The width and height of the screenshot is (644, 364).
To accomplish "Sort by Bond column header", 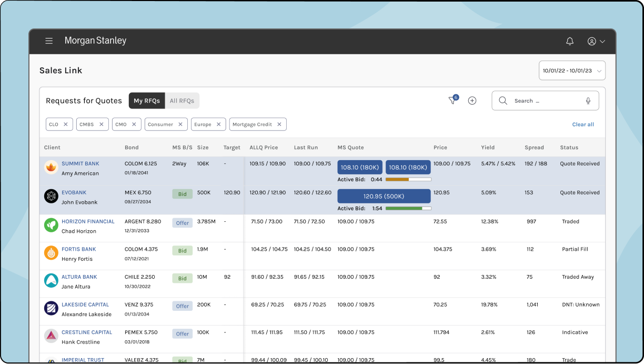I will pos(132,147).
